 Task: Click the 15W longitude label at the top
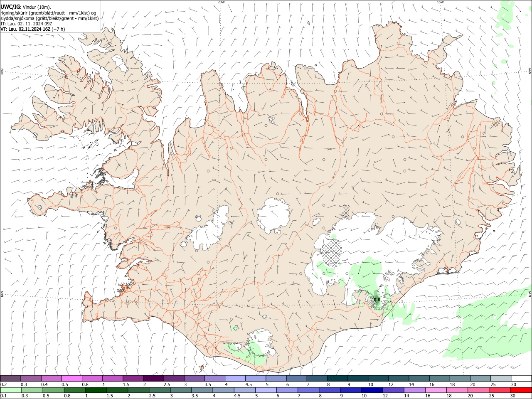coord(440,2)
